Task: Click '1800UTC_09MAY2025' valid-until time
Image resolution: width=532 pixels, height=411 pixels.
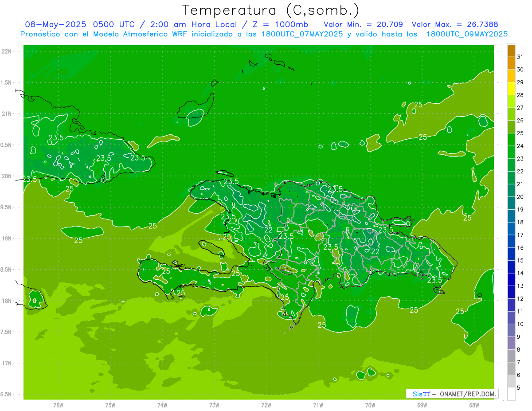Action: (x=467, y=34)
